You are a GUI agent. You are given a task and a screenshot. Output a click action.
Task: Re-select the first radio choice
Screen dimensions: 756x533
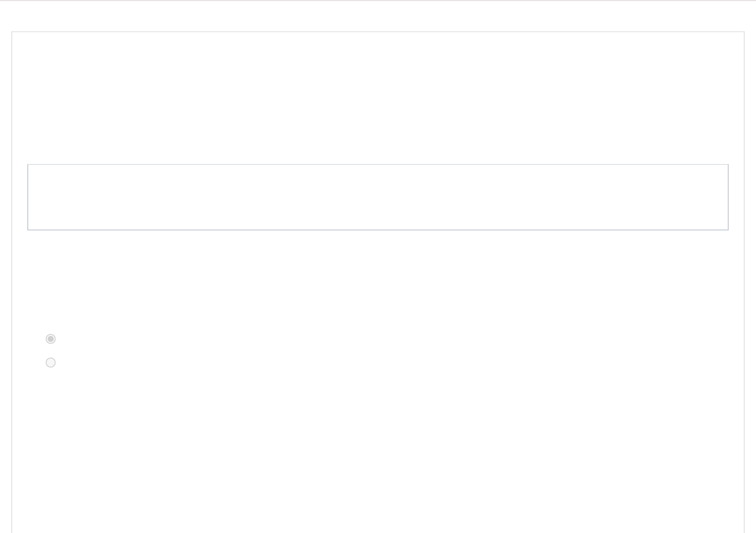[50, 339]
